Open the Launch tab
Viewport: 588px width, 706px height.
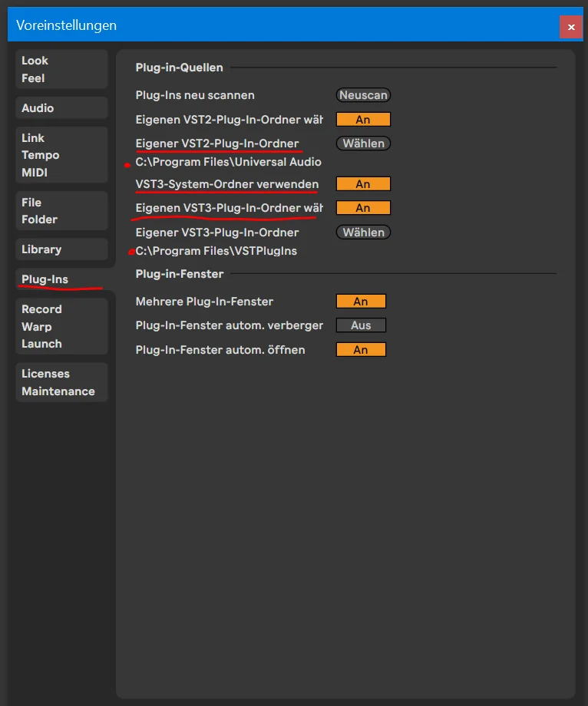[42, 344]
